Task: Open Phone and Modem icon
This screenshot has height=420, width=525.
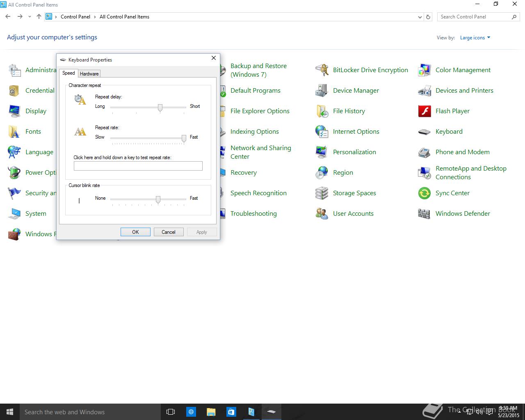Action: 424,152
